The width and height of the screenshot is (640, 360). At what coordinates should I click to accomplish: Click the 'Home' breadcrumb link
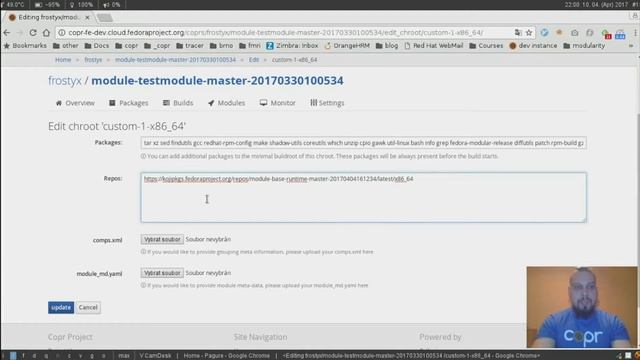tap(63, 60)
